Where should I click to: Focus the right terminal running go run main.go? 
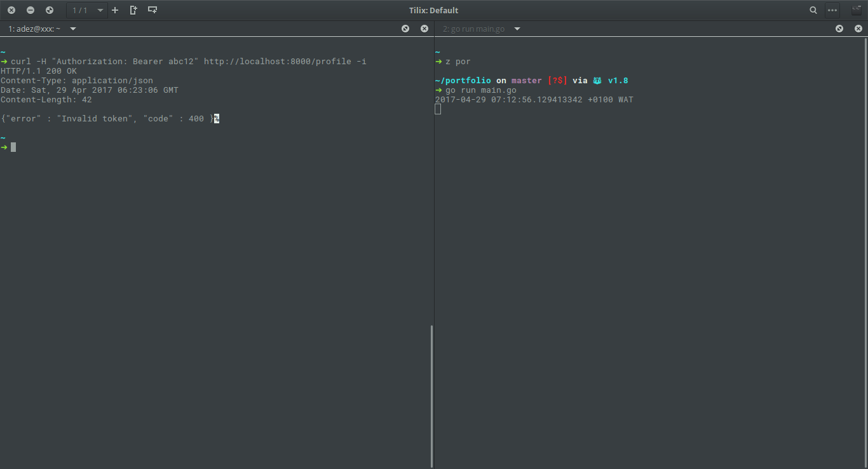click(635, 254)
